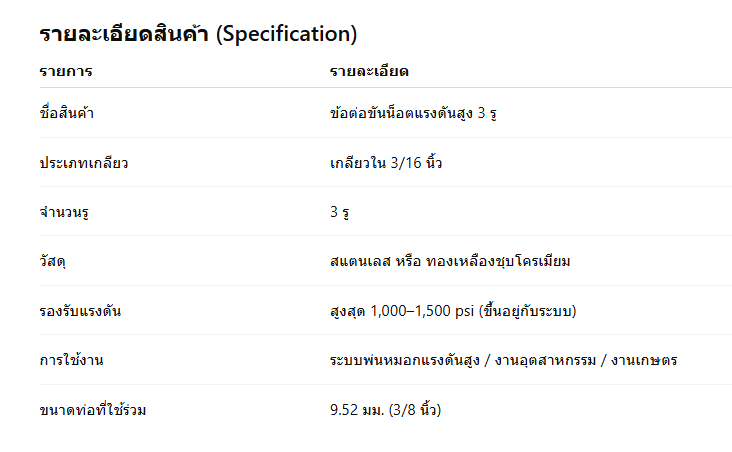The width and height of the screenshot is (732, 452).
Task: Select the "ขนาดท่อที่ใช้ร่วม" row label
Action: 93,410
